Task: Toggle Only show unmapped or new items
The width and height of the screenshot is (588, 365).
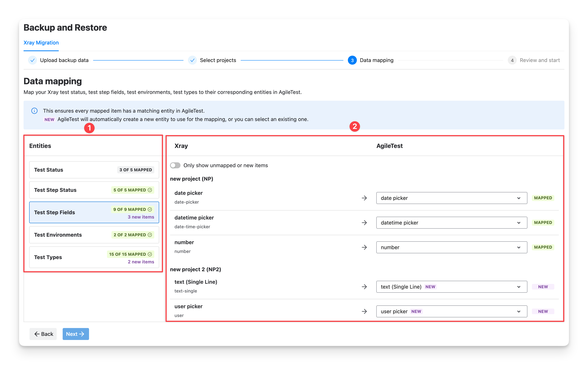Action: click(x=175, y=165)
